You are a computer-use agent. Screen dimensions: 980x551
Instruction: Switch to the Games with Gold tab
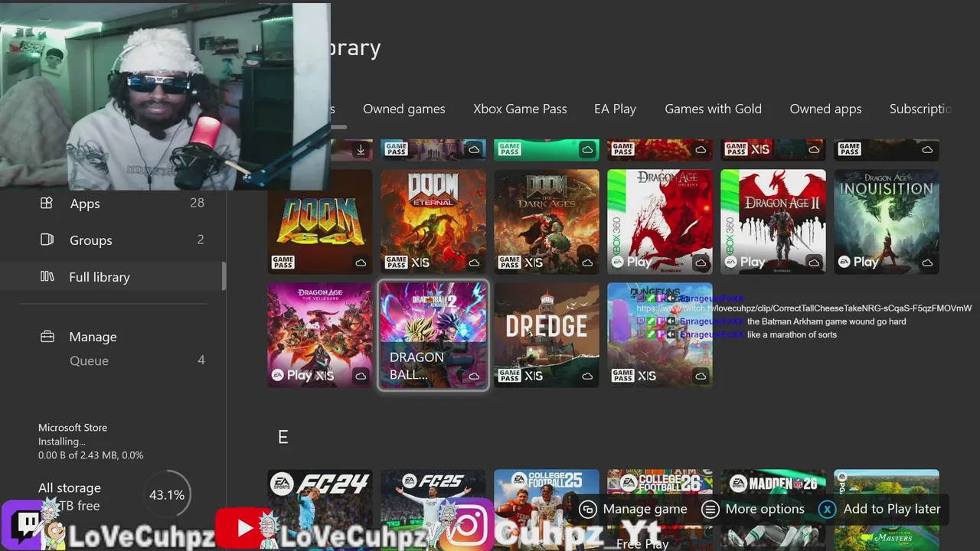pos(713,109)
